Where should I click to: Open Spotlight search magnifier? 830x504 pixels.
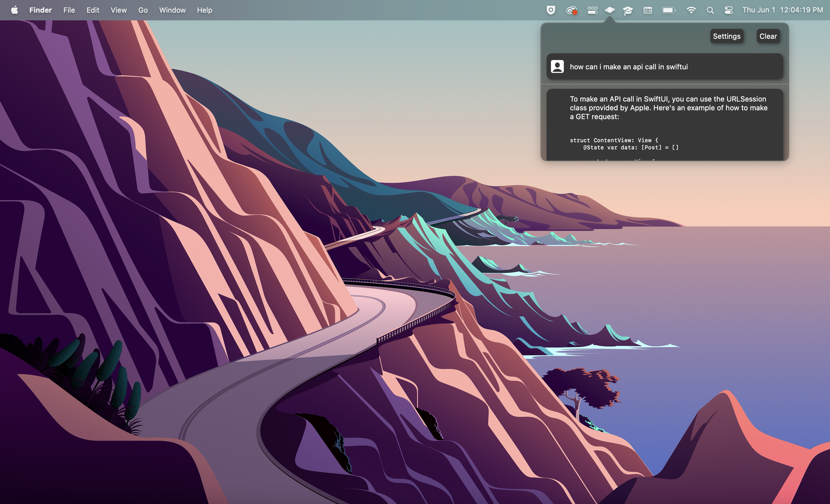coord(710,10)
